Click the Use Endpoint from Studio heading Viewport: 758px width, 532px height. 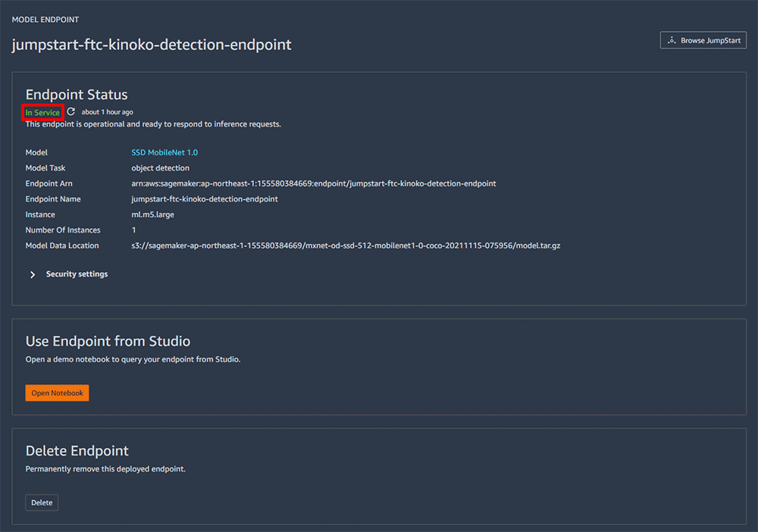pyautogui.click(x=108, y=341)
